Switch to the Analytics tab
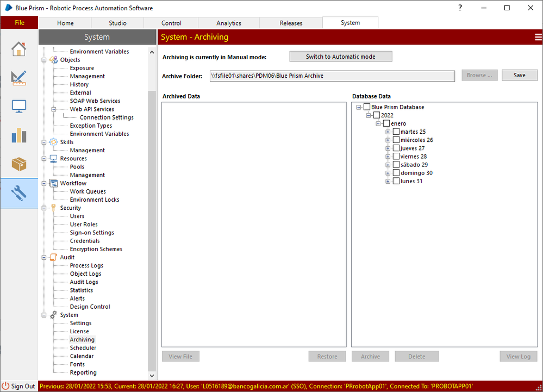The height and width of the screenshot is (392, 543). (228, 23)
